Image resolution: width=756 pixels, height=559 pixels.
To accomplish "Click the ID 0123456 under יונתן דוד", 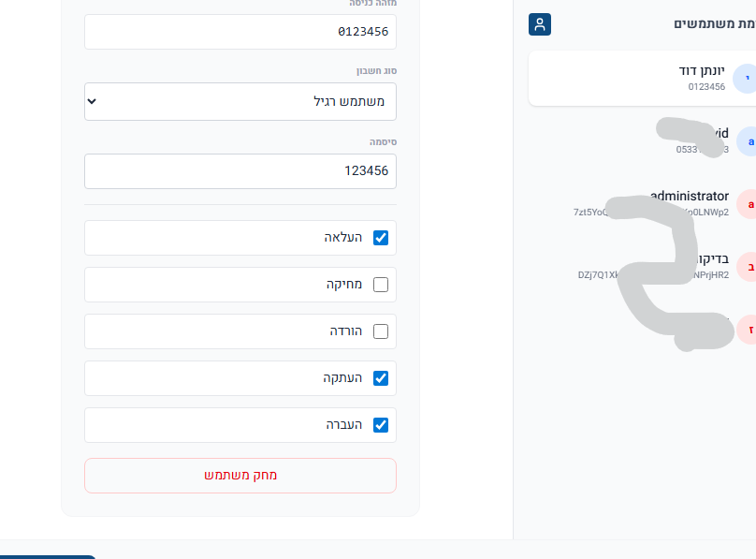I will point(706,87).
